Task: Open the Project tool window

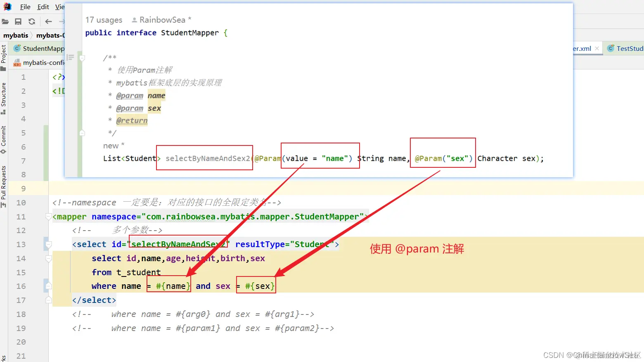Action: [4, 53]
